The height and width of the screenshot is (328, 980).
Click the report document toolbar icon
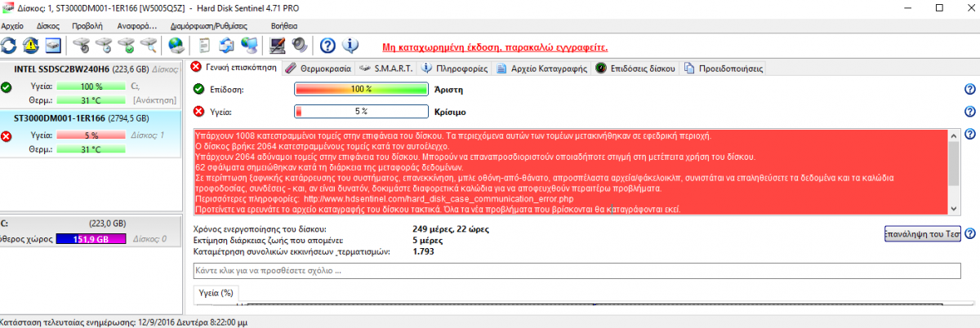[x=205, y=45]
